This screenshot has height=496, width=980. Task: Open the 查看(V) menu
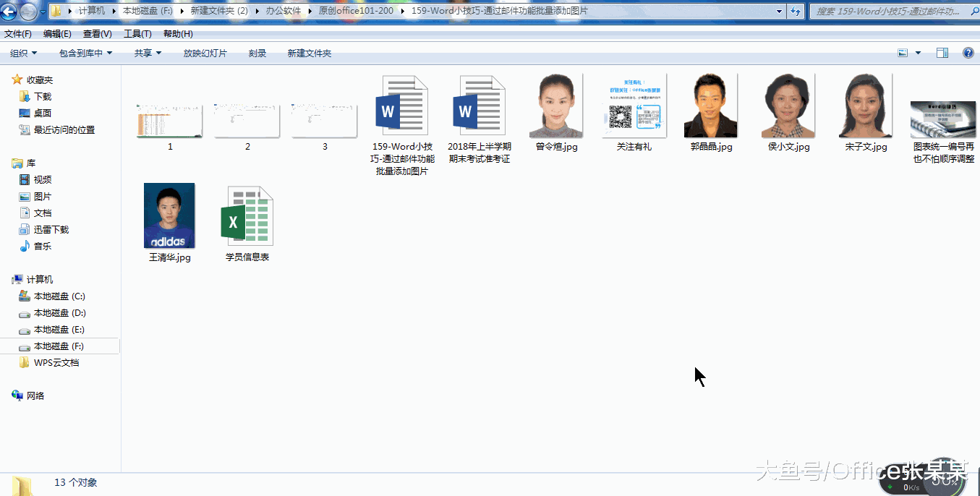point(97,34)
